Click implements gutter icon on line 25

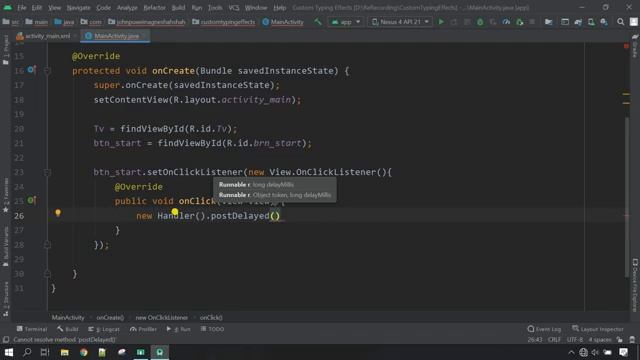[31, 200]
